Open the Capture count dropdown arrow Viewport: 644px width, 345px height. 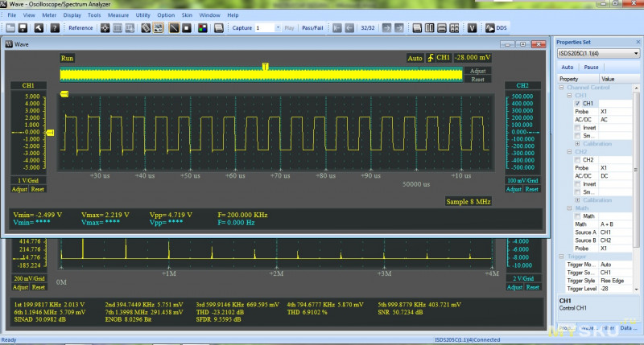(278, 28)
